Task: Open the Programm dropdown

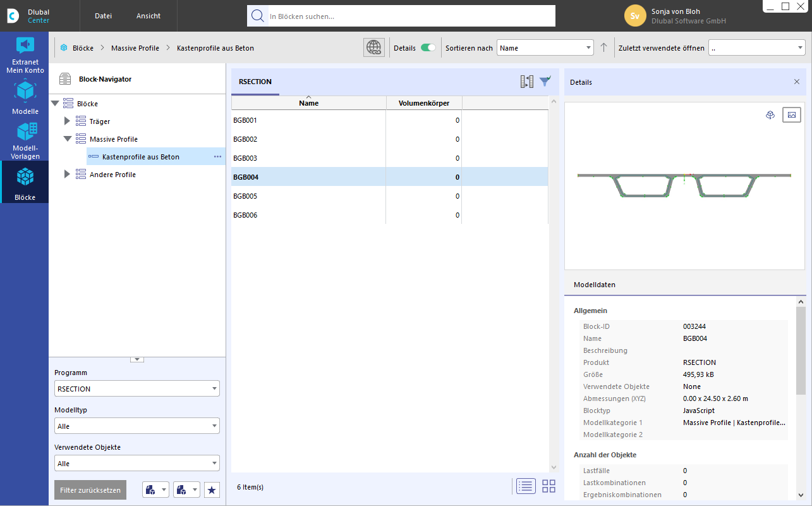Action: tap(137, 388)
